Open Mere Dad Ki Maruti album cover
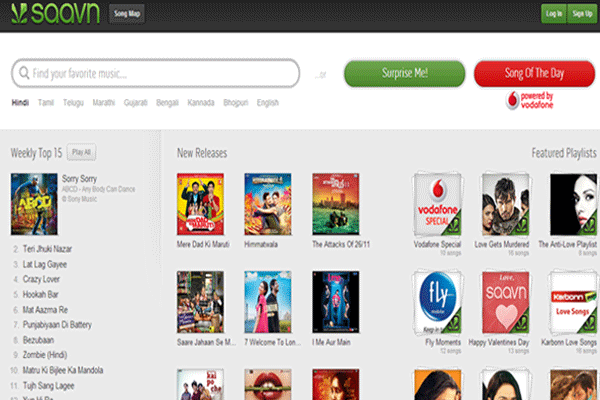600x400 pixels. pyautogui.click(x=201, y=204)
